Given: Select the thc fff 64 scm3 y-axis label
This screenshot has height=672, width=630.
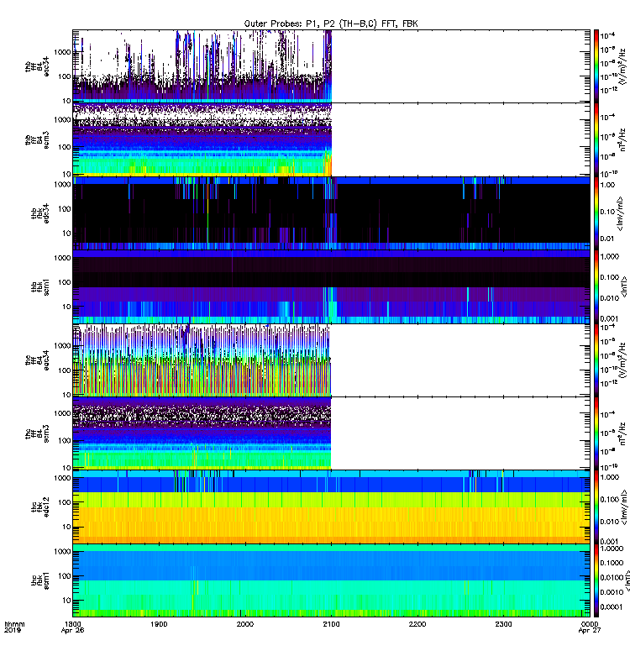Looking at the screenshot, I should [37, 433].
